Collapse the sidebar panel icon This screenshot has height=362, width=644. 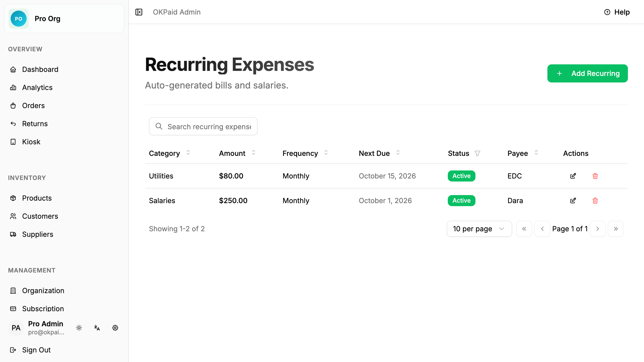click(x=139, y=12)
